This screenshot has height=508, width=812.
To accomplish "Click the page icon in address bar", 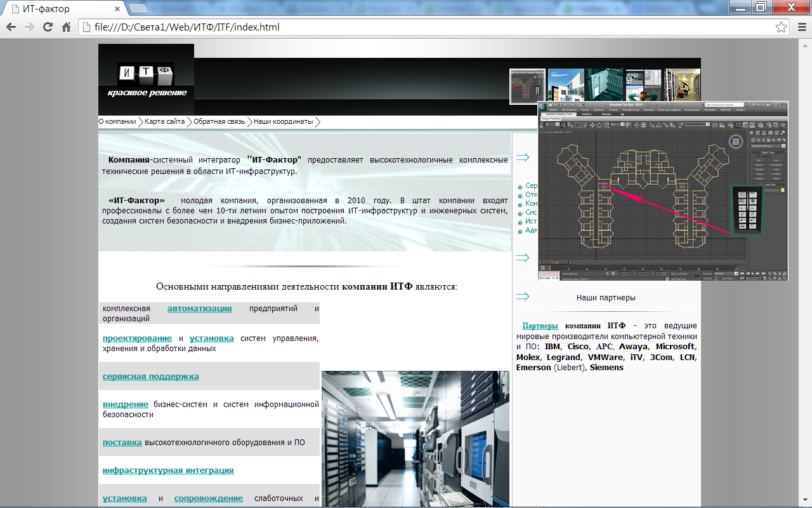I will (86, 27).
